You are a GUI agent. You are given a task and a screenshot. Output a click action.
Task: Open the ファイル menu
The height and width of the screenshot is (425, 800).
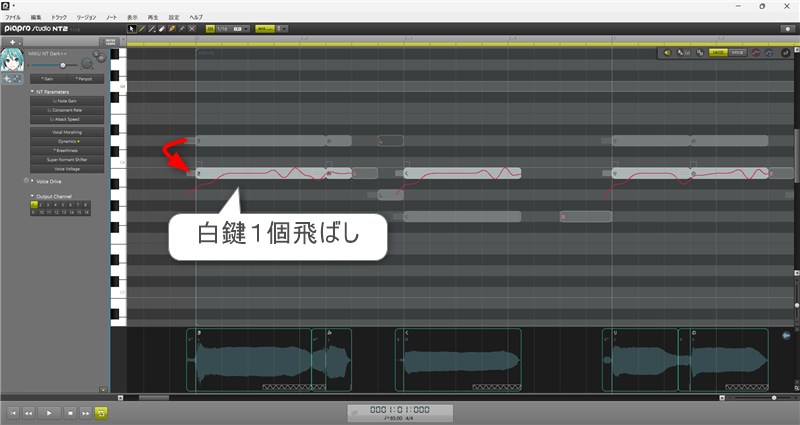pos(13,17)
